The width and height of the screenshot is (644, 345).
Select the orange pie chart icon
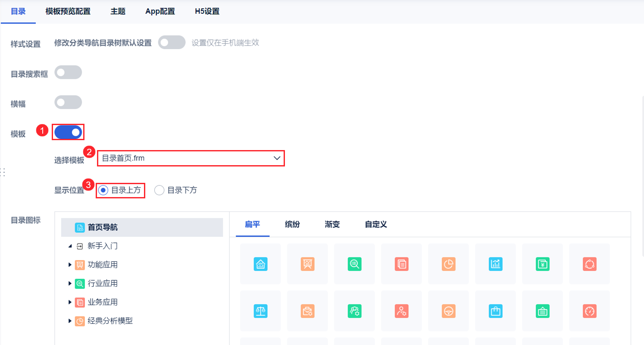[x=448, y=264]
